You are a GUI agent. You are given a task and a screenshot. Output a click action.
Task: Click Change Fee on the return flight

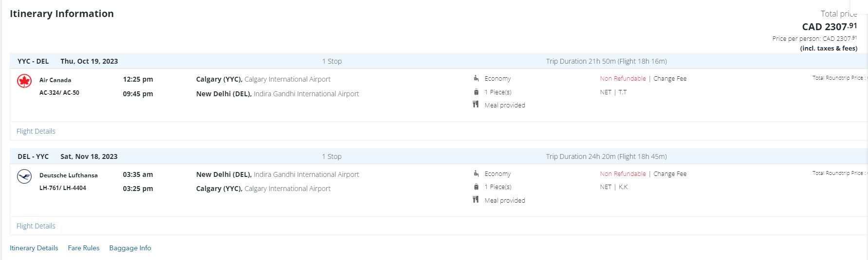tap(670, 174)
